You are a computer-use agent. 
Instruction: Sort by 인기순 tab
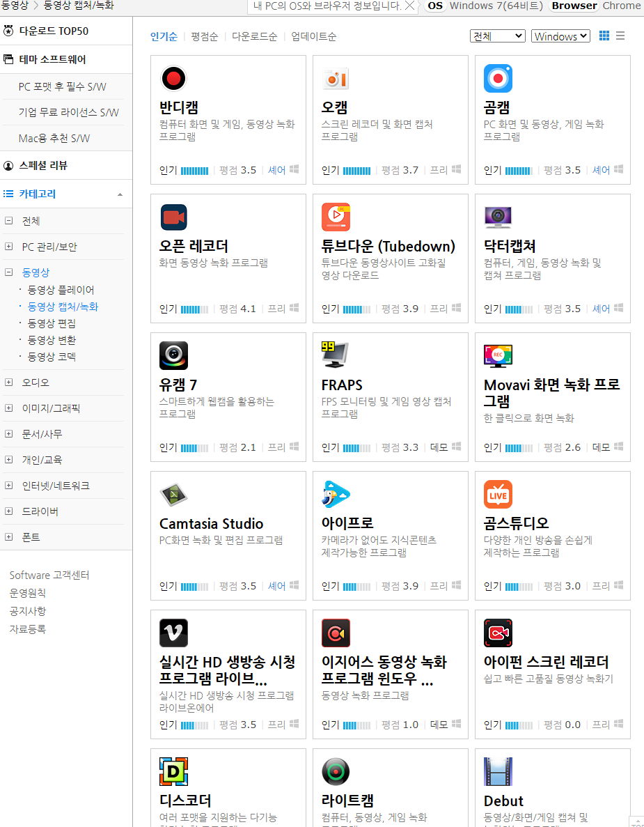tap(164, 36)
